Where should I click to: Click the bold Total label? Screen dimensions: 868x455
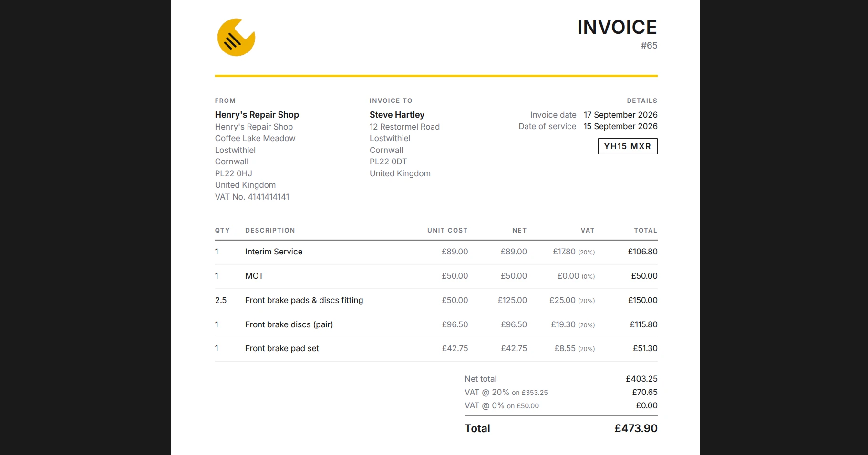pyautogui.click(x=477, y=428)
